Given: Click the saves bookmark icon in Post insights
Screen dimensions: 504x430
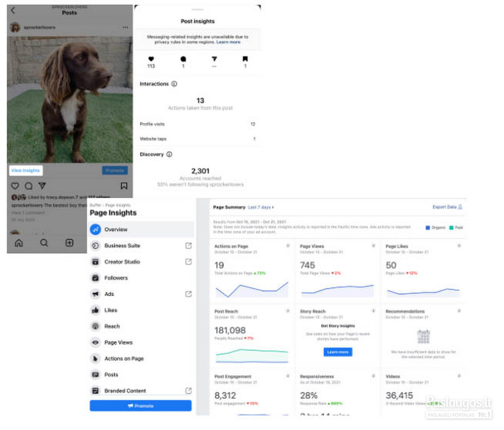Looking at the screenshot, I should pos(245,59).
